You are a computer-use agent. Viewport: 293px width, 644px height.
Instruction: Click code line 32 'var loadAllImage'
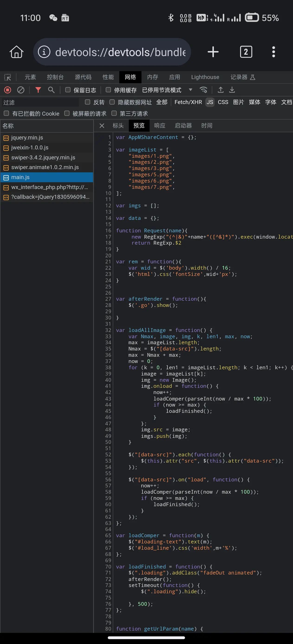click(x=164, y=330)
